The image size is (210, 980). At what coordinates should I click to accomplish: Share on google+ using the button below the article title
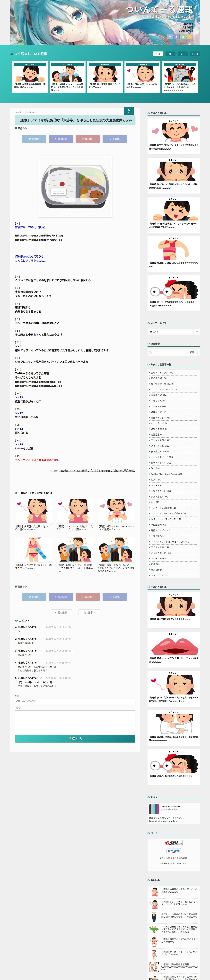(88, 139)
